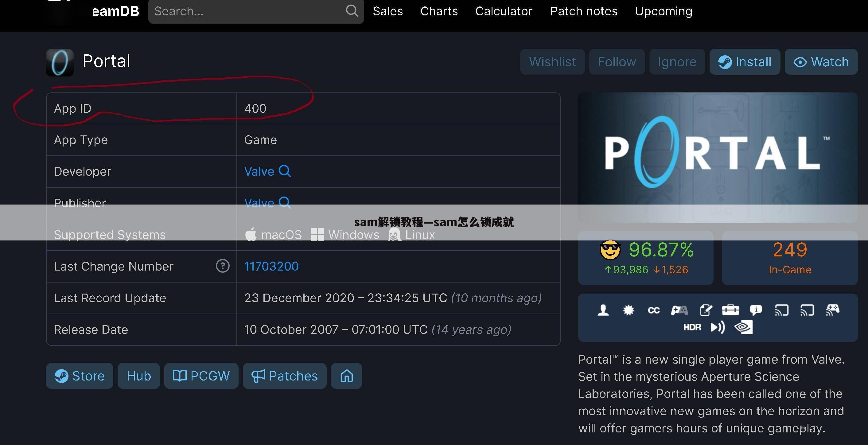Click the audio speaker waves icon
This screenshot has height=445, width=868.
718,327
